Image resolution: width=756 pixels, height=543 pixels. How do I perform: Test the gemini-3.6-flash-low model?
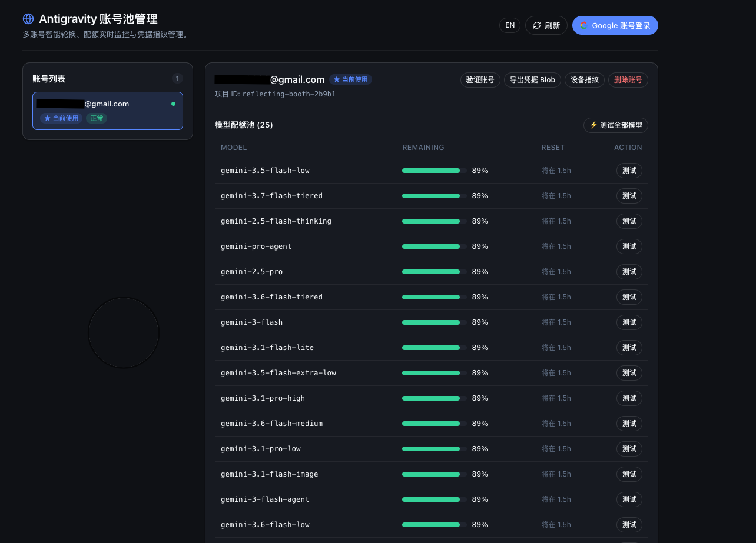click(x=629, y=525)
